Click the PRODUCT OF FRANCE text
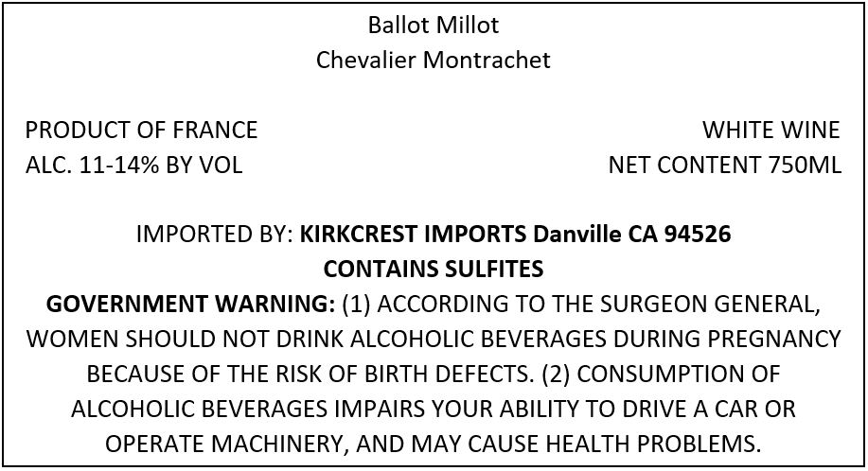The image size is (868, 471). pyautogui.click(x=141, y=130)
